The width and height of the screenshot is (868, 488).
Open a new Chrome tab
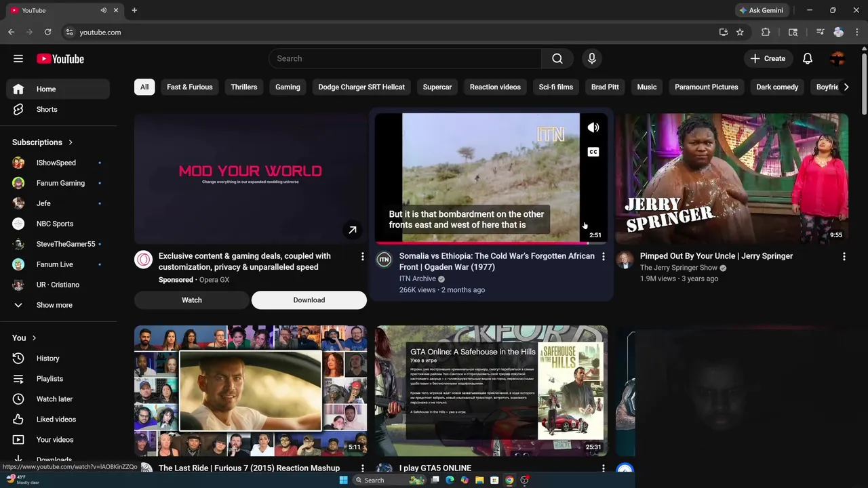click(134, 10)
